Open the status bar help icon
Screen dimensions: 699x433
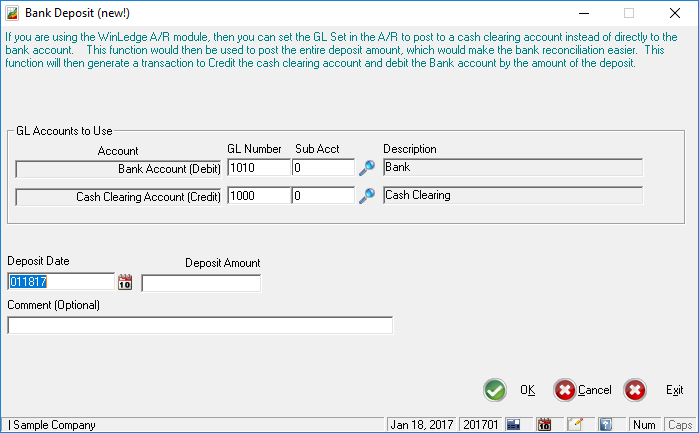pyautogui.click(x=605, y=425)
